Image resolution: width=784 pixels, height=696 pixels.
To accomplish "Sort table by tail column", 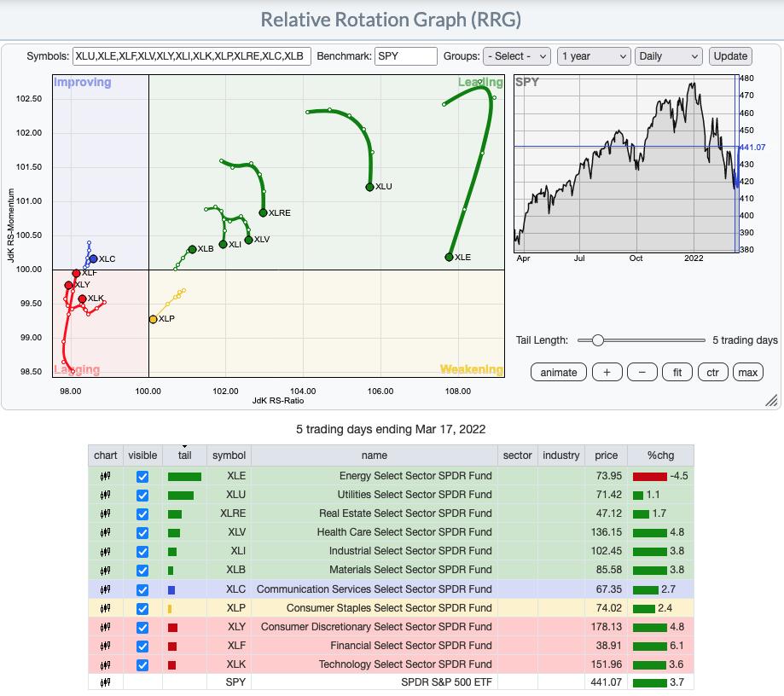I will pos(184,455).
